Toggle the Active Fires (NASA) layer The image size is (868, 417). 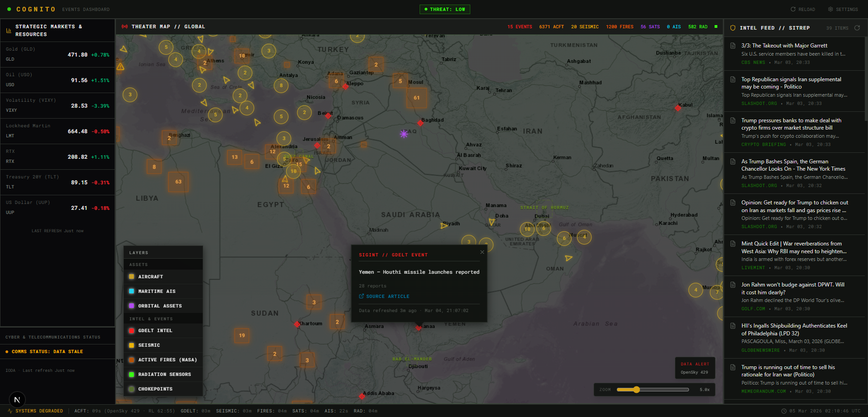coord(163,360)
